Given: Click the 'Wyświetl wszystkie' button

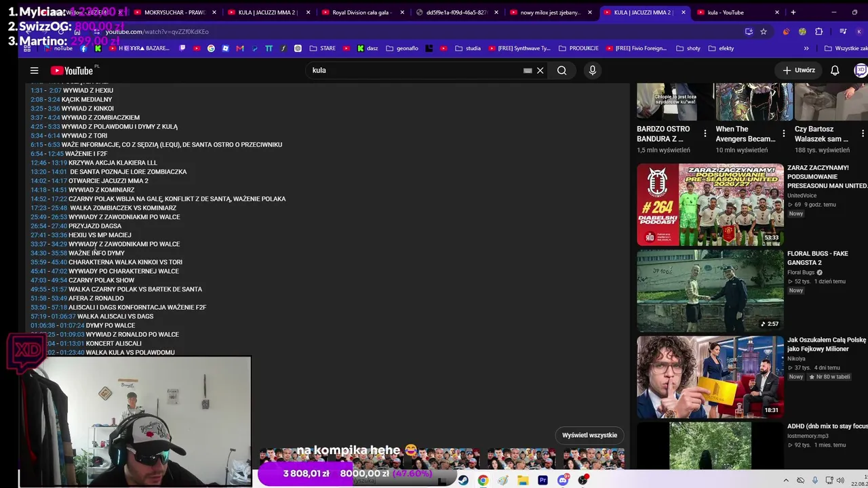Looking at the screenshot, I should coord(589,435).
